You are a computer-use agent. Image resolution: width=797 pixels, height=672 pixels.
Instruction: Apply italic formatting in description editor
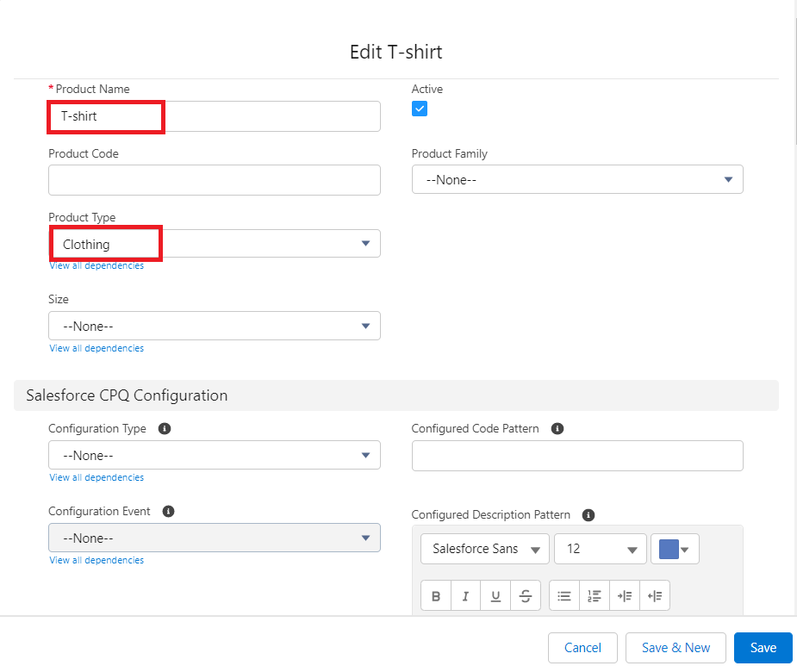465,595
